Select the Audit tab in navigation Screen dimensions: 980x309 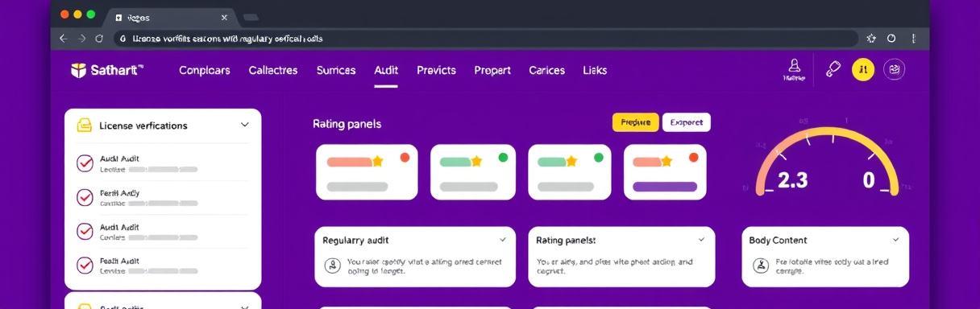[386, 70]
